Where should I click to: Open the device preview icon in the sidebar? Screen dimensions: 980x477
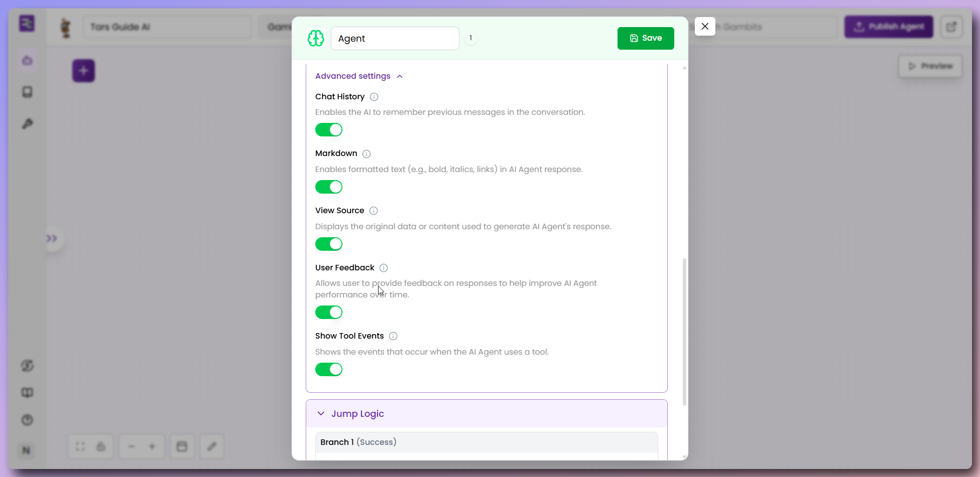(x=27, y=92)
